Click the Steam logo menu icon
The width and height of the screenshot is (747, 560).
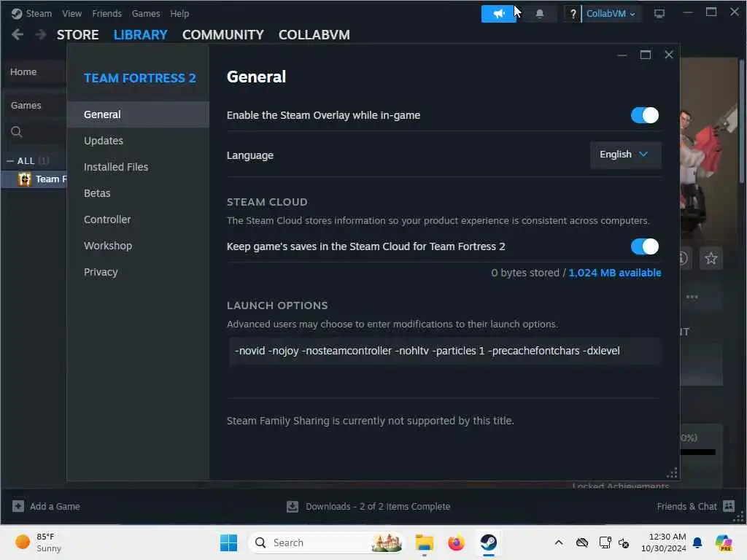(17, 13)
